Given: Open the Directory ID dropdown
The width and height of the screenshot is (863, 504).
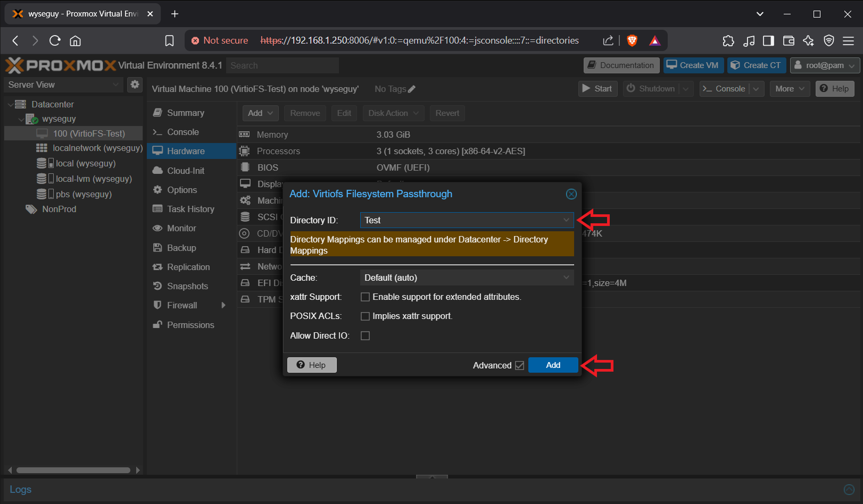Looking at the screenshot, I should click(x=566, y=220).
